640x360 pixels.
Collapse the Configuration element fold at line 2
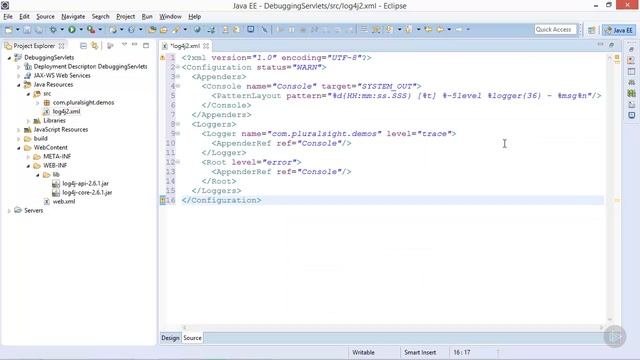click(178, 67)
